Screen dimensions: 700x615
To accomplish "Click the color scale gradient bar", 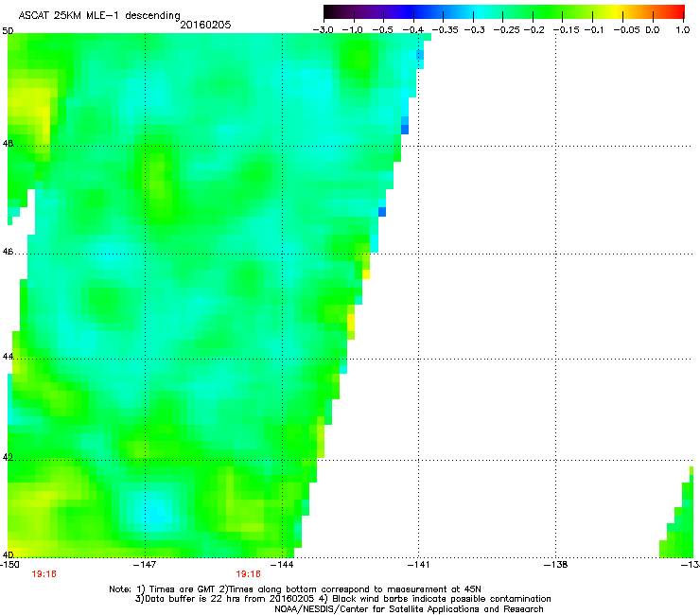I will pyautogui.click(x=504, y=11).
